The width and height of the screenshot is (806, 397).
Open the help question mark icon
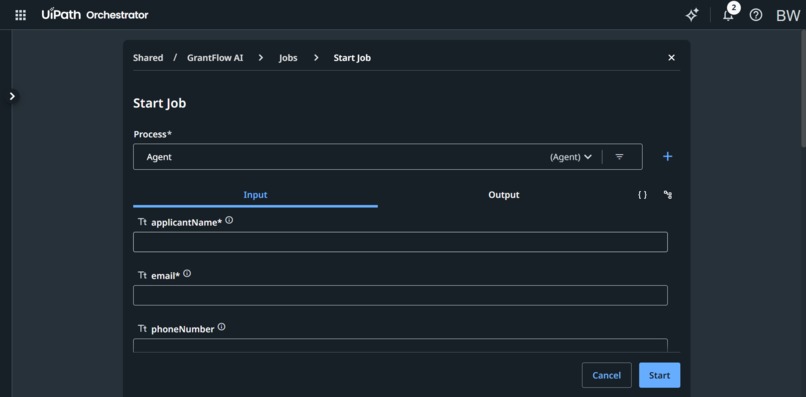pyautogui.click(x=756, y=15)
